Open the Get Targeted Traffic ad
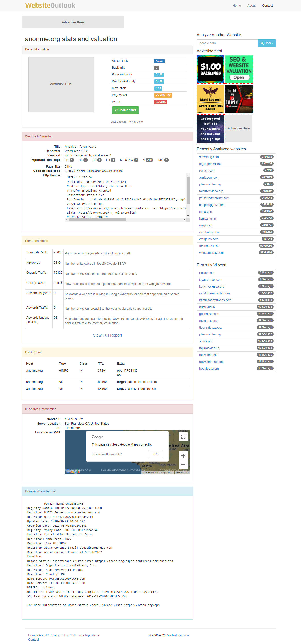Screen dimensions: 301x644 click(x=210, y=128)
